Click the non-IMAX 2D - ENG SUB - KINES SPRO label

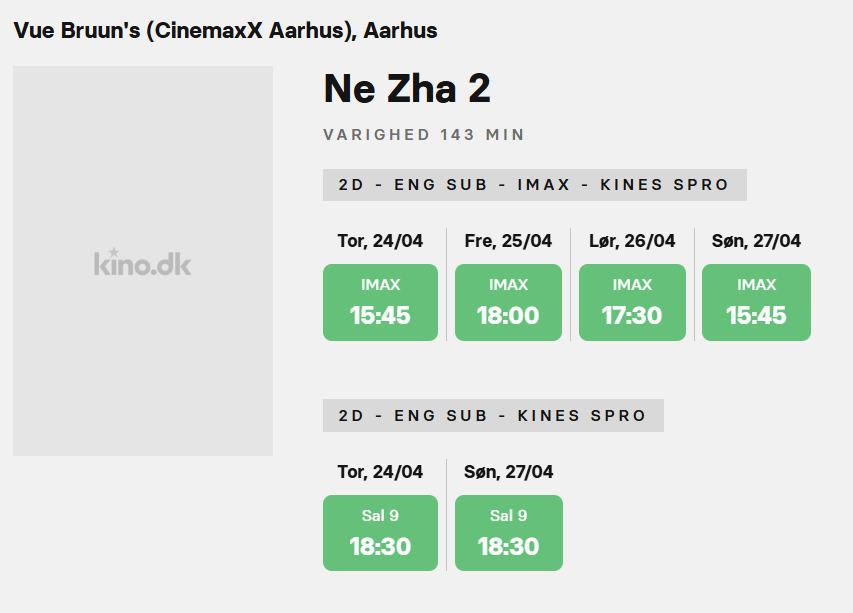[x=493, y=416]
